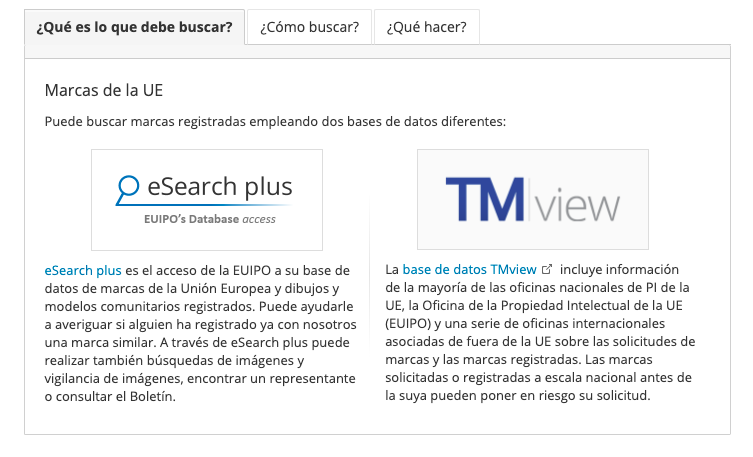Click the external link icon after TMview

[547, 269]
